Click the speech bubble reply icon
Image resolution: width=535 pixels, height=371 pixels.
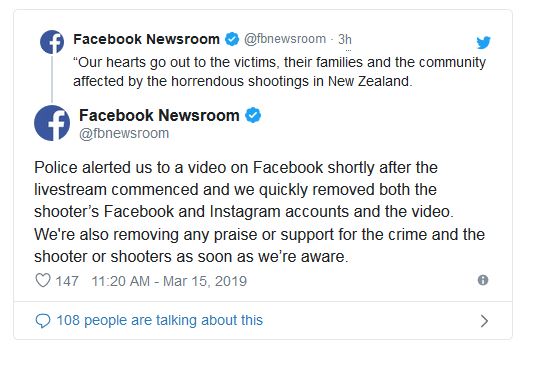pos(43,321)
